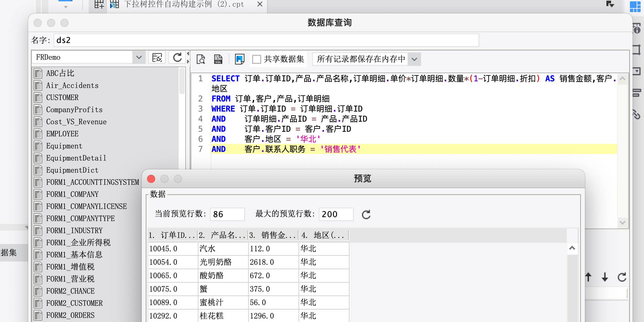Select the EquipmentDetail table
Image resolution: width=644 pixels, height=322 pixels.
[106, 158]
